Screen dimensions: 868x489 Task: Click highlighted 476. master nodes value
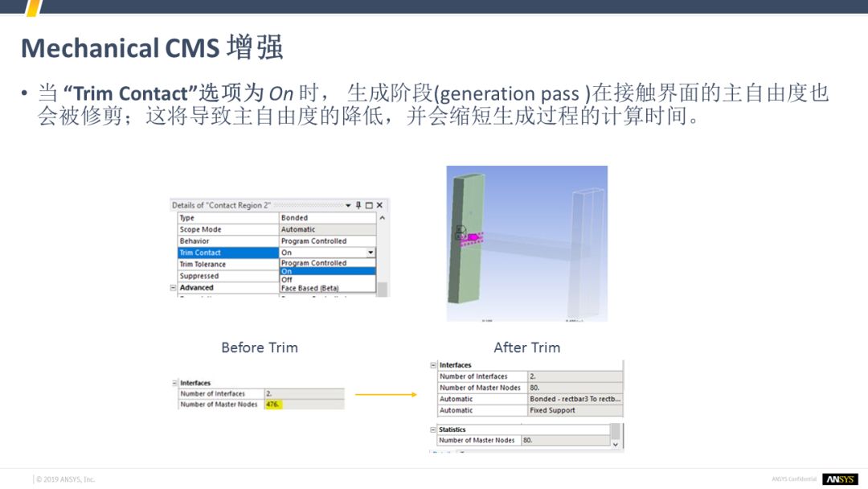[x=273, y=405]
